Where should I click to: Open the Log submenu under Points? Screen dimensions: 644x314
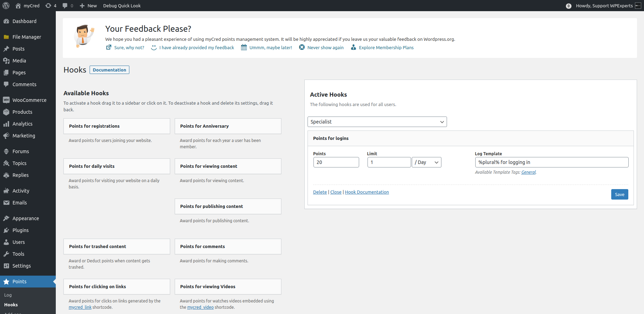8,295
